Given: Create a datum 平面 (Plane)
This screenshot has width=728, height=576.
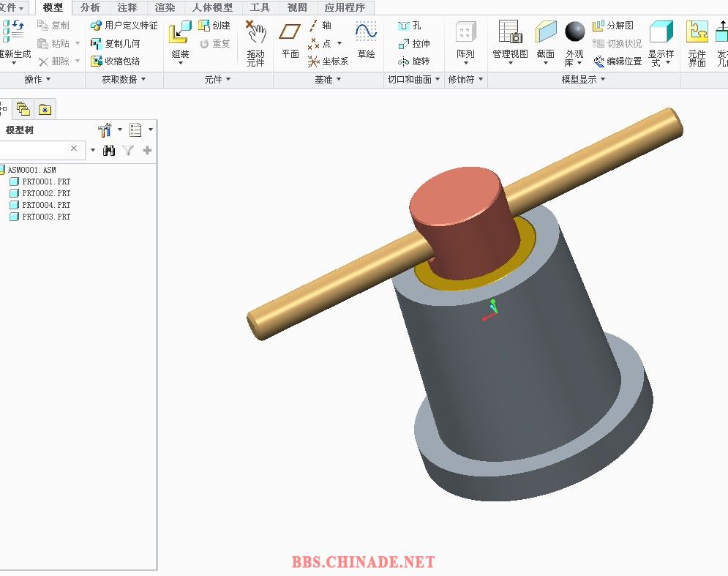Looking at the screenshot, I should (290, 40).
